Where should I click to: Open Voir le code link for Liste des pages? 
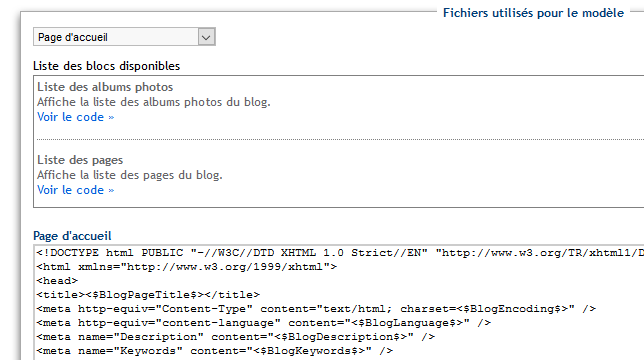tap(76, 190)
